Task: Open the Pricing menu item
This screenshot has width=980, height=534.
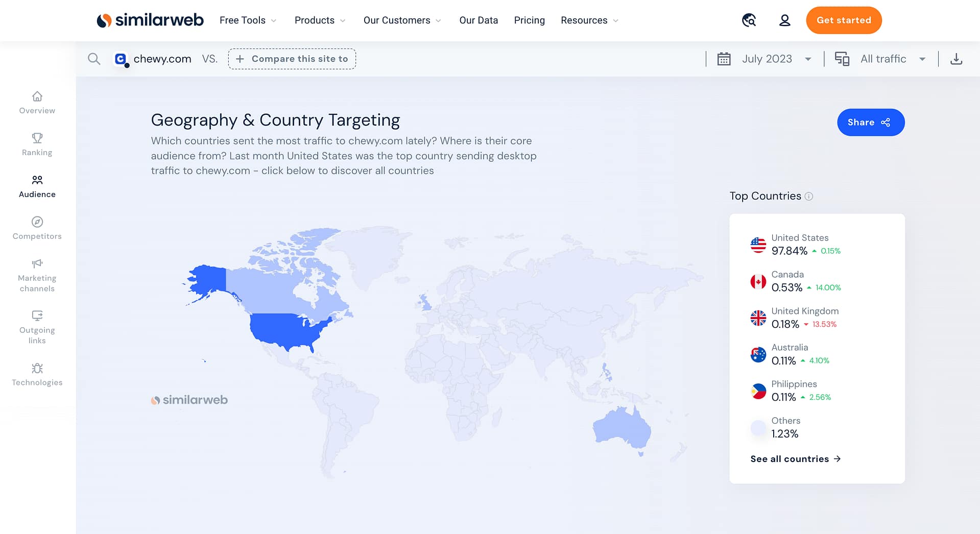Action: pyautogui.click(x=529, y=20)
